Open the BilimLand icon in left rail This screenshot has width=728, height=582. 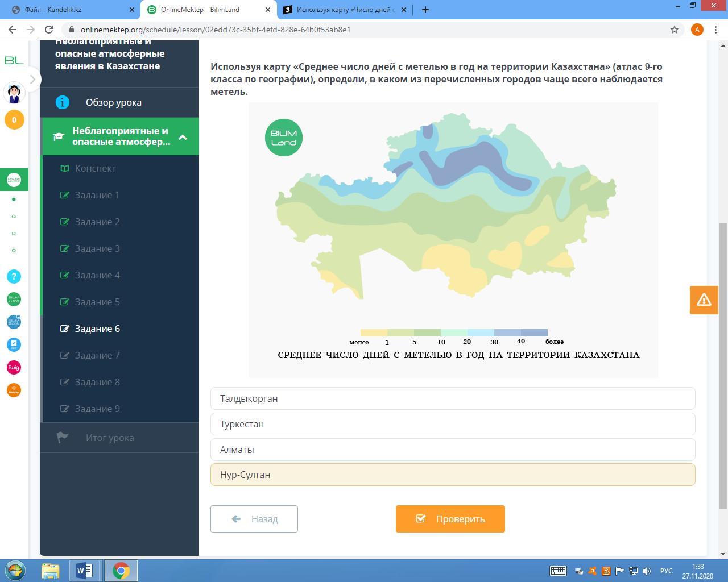click(14, 299)
